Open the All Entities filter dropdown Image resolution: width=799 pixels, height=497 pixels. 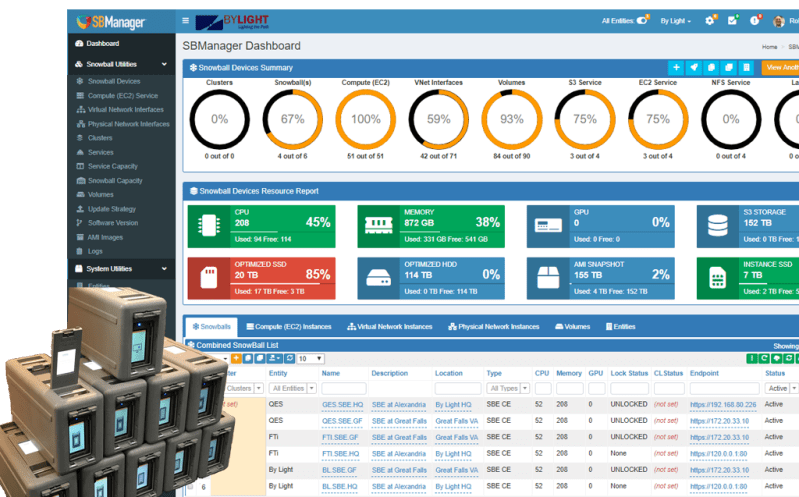pyautogui.click(x=292, y=388)
